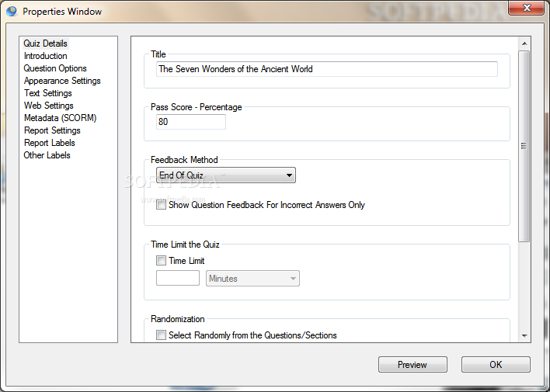Confirm with the OK button
The image size is (550, 392).
[x=496, y=365]
